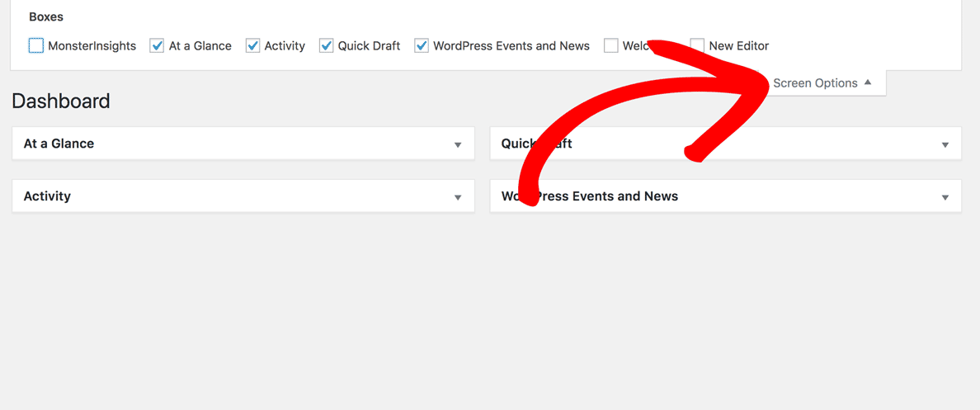Expand the Activity widget arrow

pos(458,197)
